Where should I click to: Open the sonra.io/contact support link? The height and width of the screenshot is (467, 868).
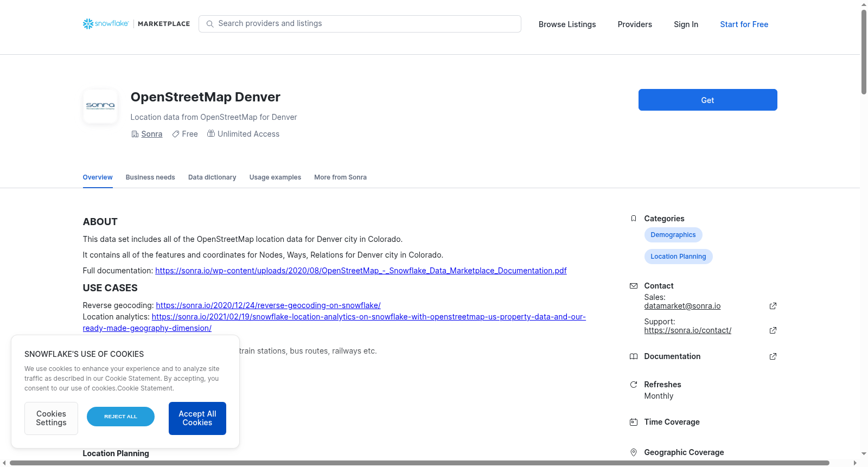[688, 330]
